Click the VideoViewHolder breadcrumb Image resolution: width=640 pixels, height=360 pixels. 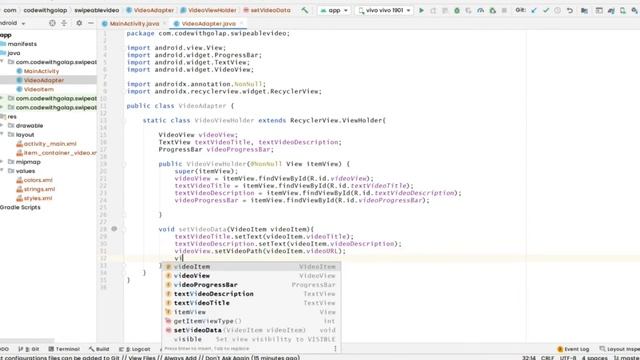point(209,10)
